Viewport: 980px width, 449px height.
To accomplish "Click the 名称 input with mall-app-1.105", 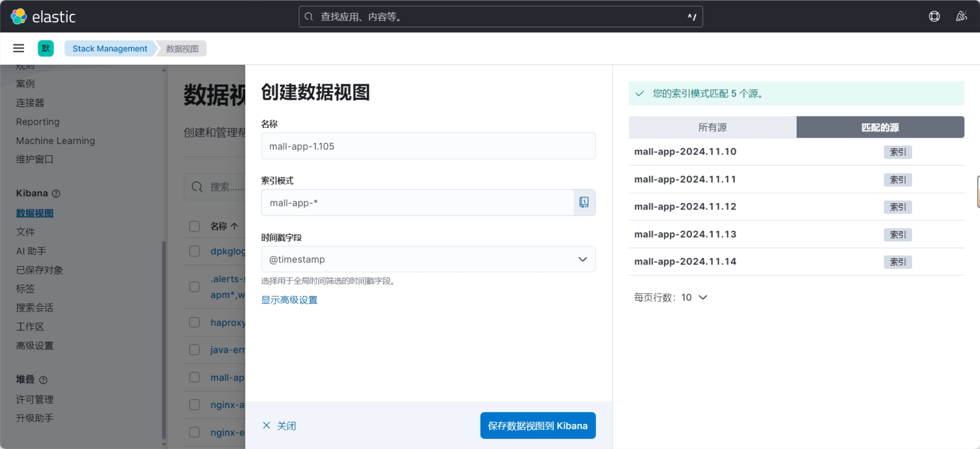I will [428, 146].
